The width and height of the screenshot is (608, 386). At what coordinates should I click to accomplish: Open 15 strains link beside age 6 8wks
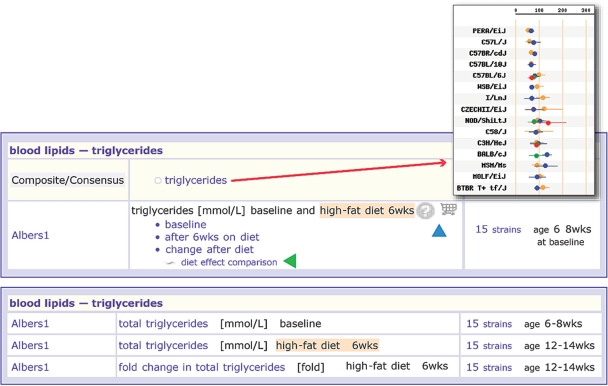tap(498, 229)
